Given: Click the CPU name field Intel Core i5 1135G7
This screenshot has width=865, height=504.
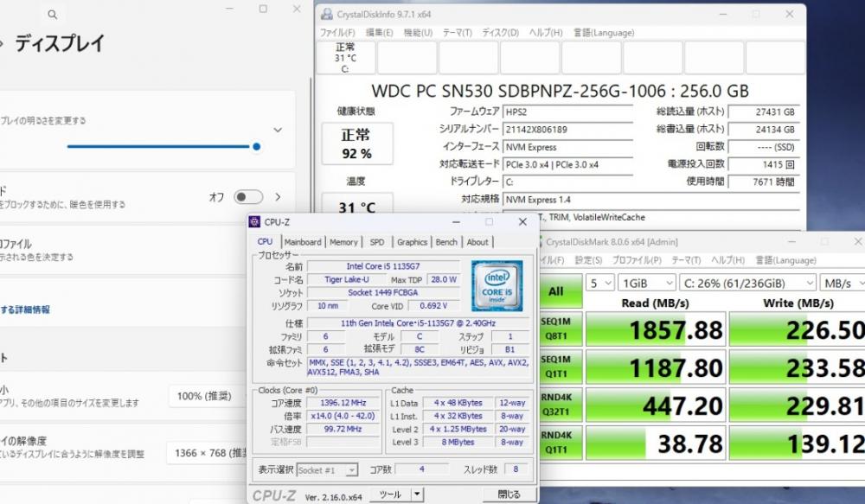Looking at the screenshot, I should coord(383,266).
